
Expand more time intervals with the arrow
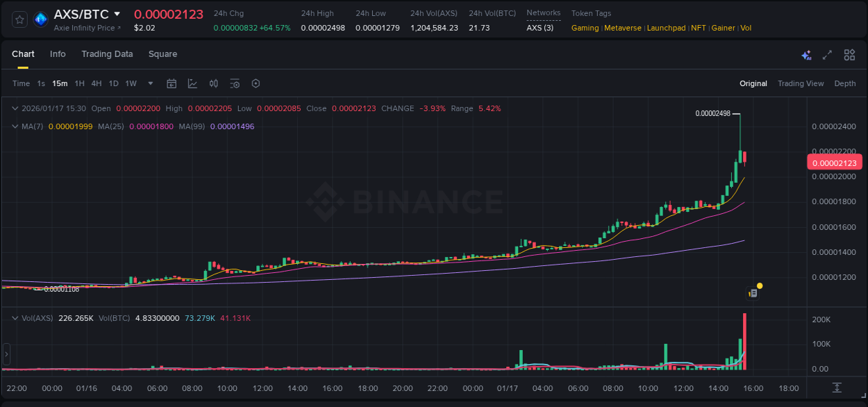coord(149,83)
